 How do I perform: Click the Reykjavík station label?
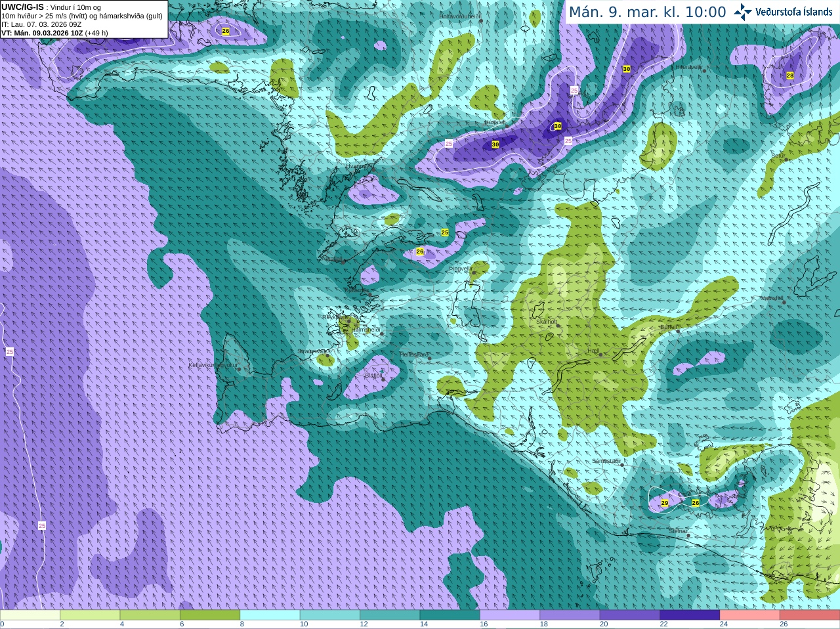point(336,317)
